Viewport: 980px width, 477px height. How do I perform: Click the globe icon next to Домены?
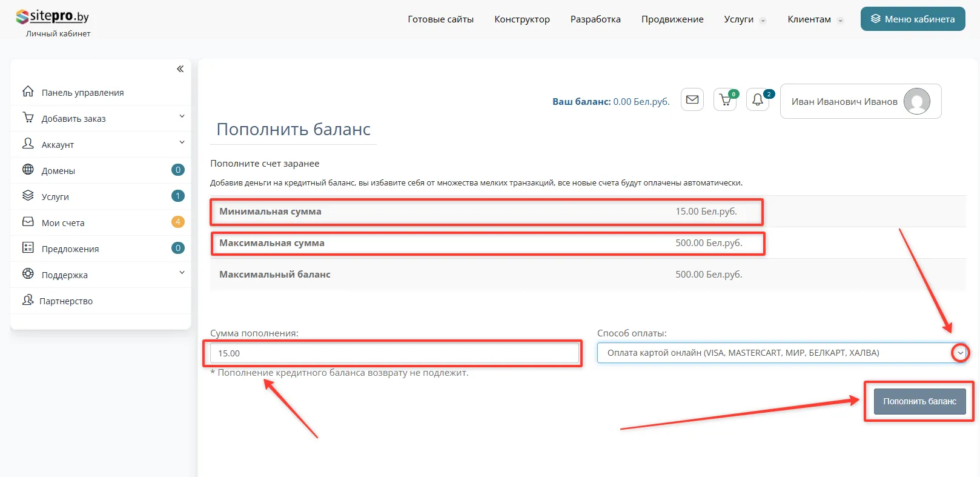point(28,170)
